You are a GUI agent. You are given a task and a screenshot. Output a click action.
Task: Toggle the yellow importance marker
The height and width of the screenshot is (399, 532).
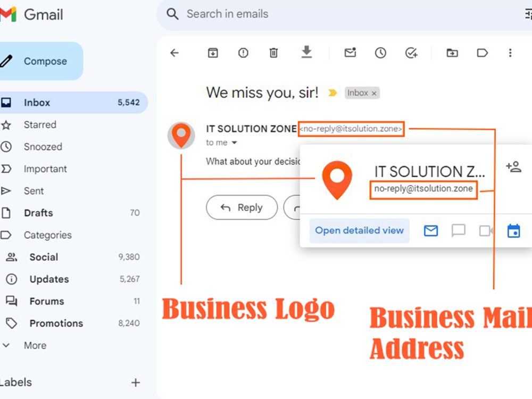[332, 93]
